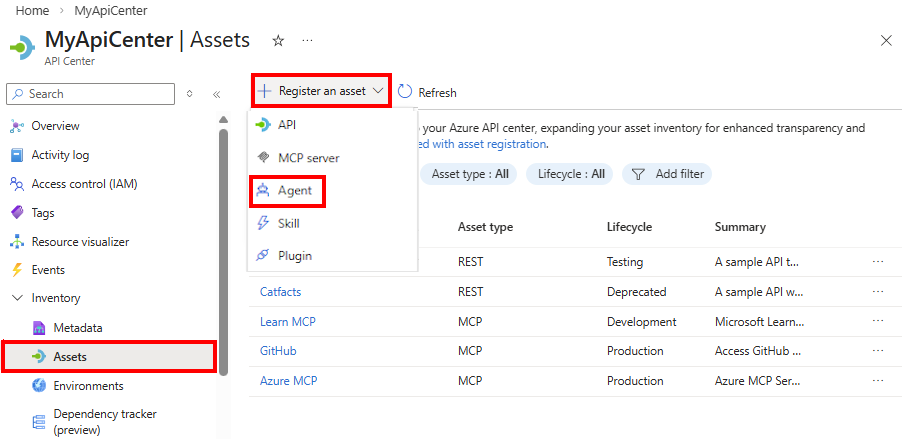
Task: Collapse the Inventory section chevron
Action: (19, 298)
